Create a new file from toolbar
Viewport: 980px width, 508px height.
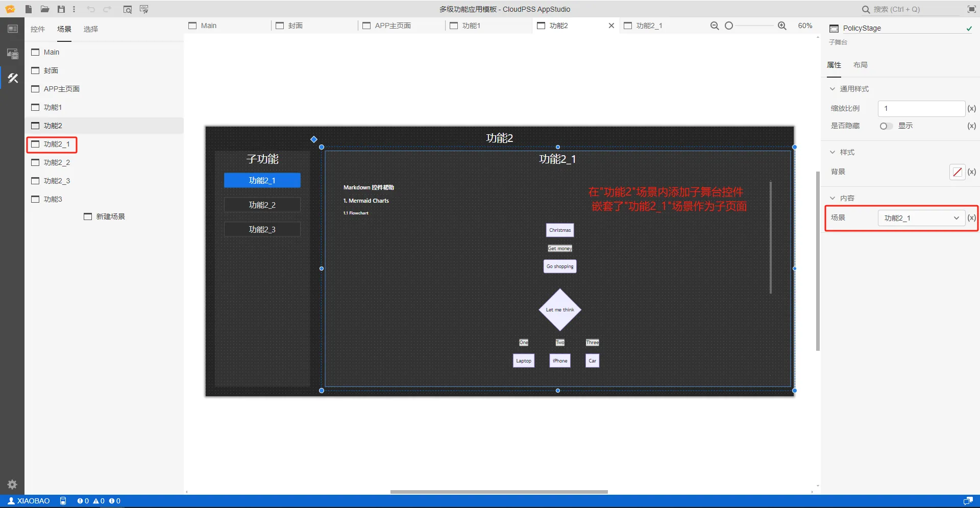29,9
